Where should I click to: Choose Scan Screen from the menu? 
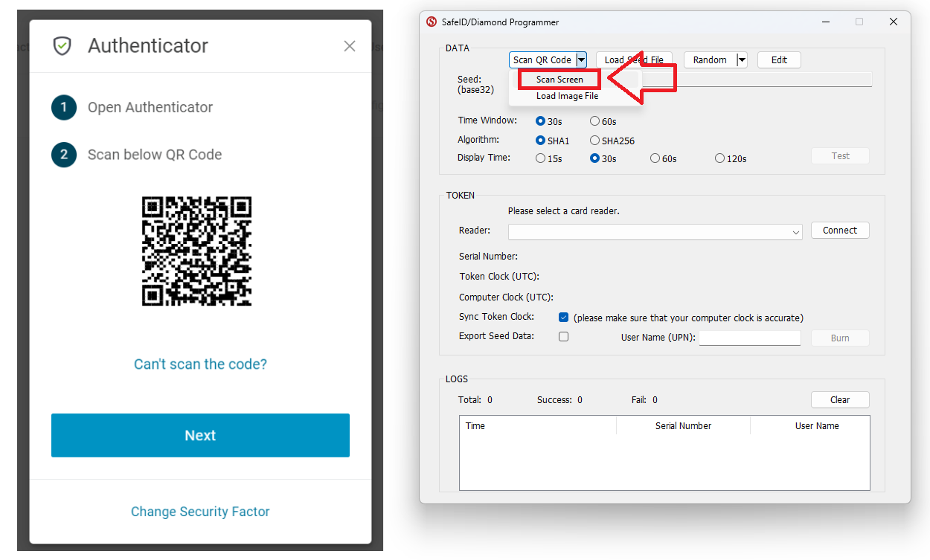(559, 80)
